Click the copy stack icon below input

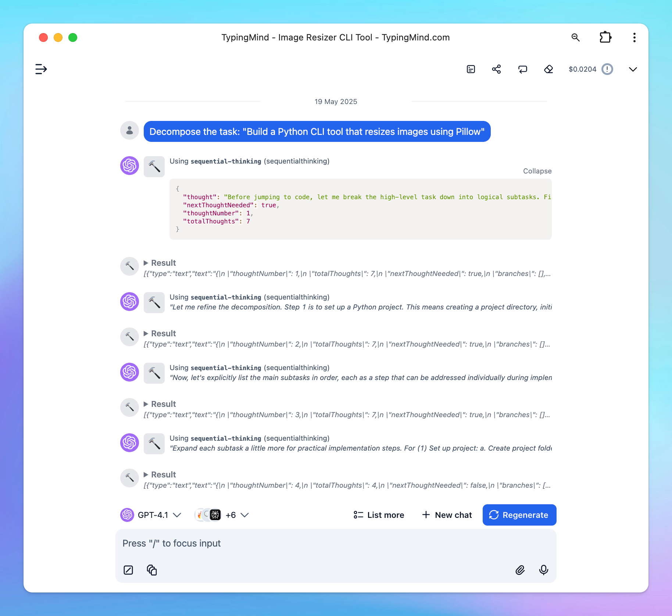152,570
